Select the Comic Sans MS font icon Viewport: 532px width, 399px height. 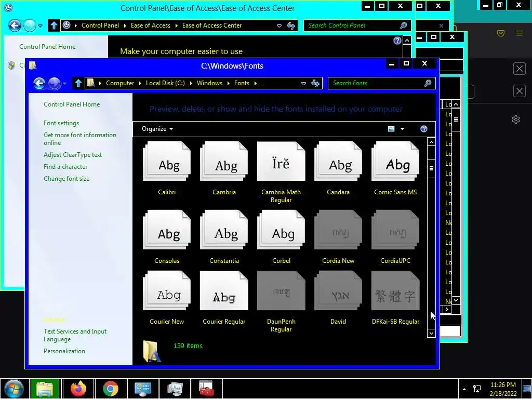395,161
